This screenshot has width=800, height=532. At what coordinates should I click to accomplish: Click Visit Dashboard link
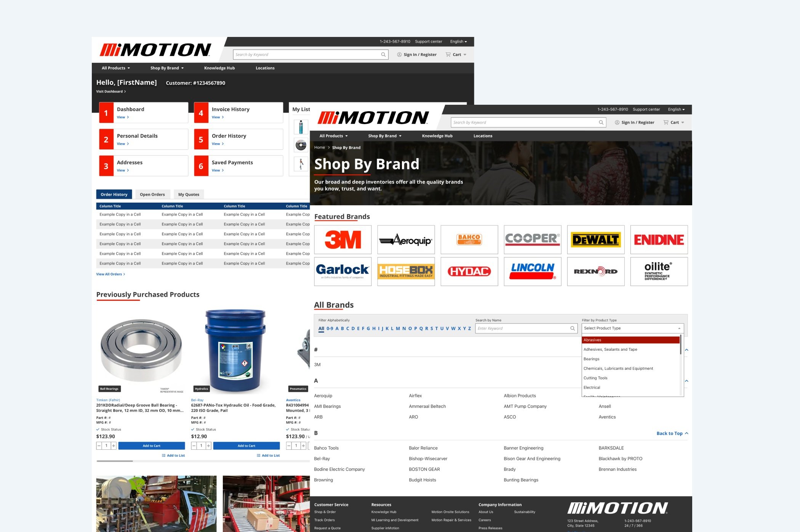[111, 91]
